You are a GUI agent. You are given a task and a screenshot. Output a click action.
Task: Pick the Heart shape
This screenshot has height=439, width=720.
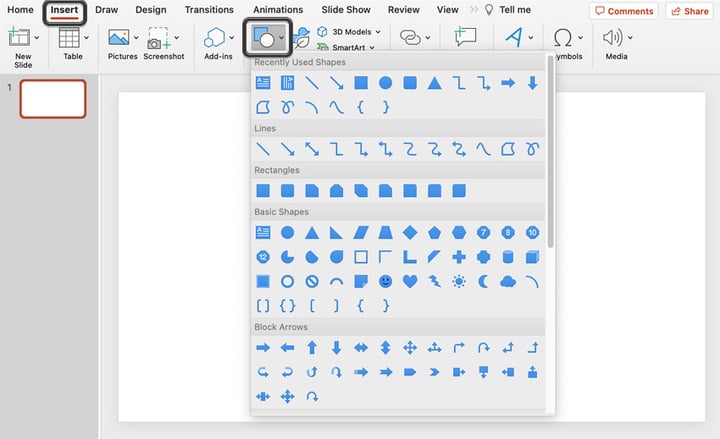(x=410, y=281)
